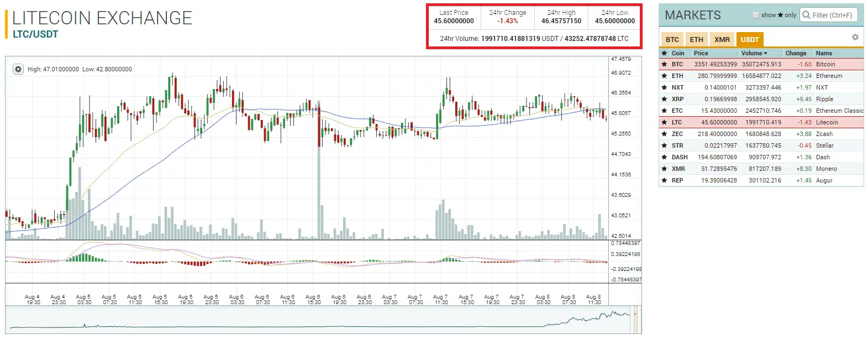Viewport: 868px width, 339px height.
Task: Enable show starred only checkbox
Action: pos(756,15)
